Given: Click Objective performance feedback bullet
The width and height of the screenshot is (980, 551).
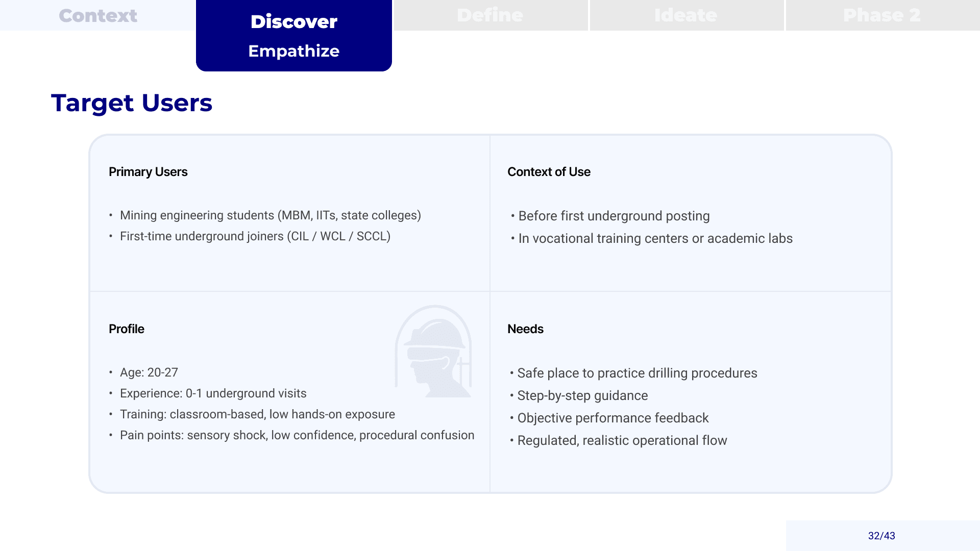Looking at the screenshot, I should (x=612, y=418).
